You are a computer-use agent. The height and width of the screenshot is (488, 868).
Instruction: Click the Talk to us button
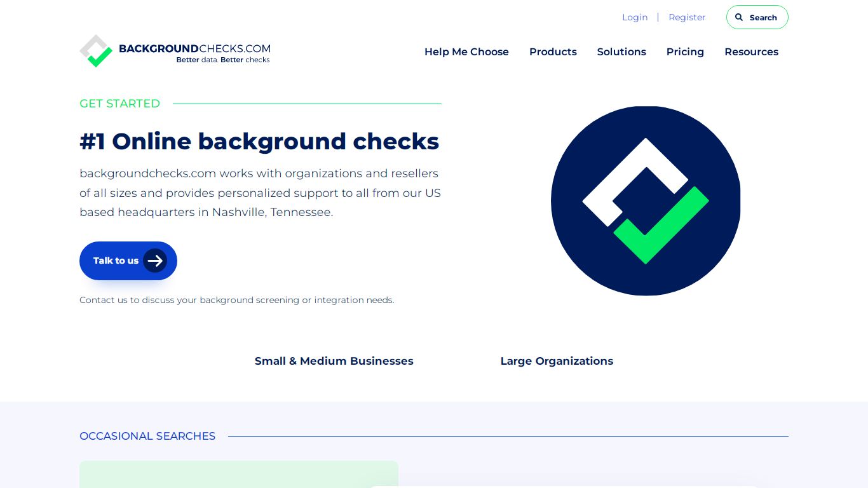tap(128, 261)
